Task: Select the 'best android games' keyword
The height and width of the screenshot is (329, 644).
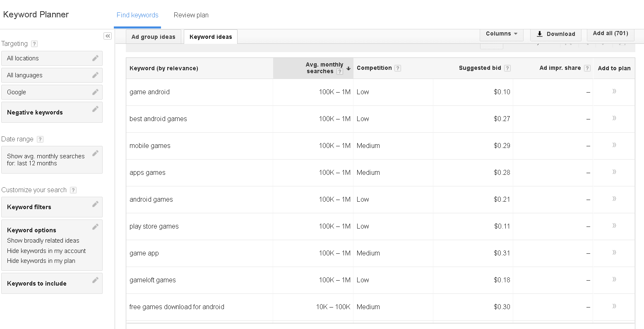Action: [x=158, y=119]
